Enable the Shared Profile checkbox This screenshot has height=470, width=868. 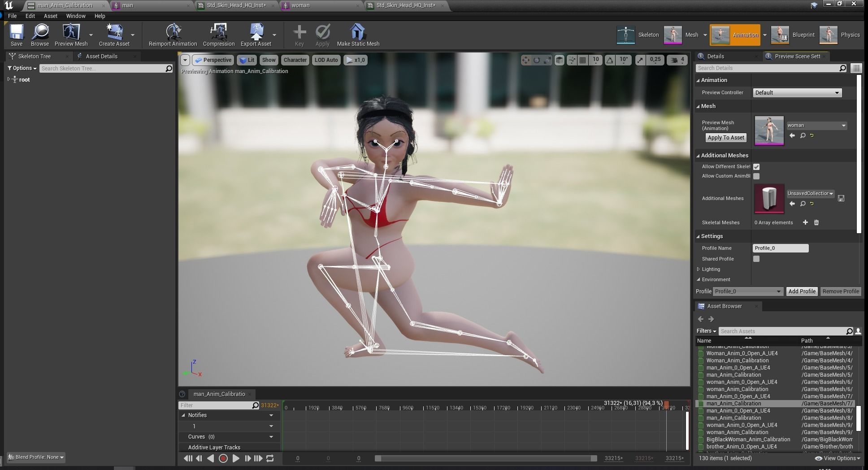pos(756,259)
